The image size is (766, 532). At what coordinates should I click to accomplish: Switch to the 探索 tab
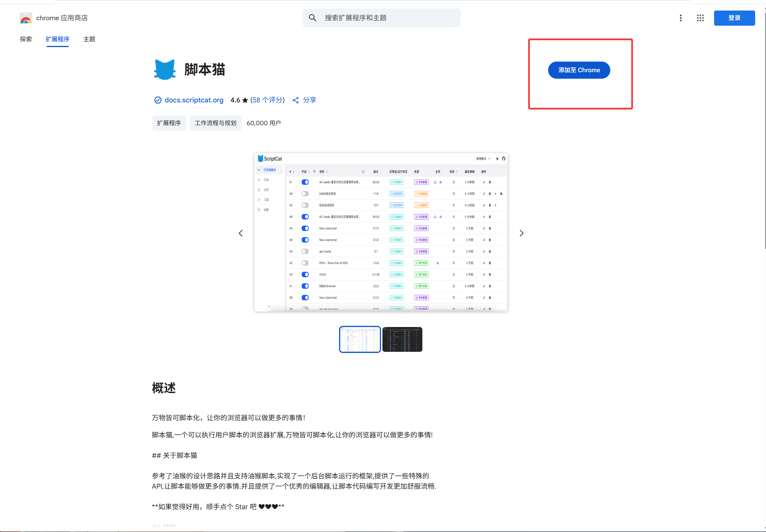[26, 39]
